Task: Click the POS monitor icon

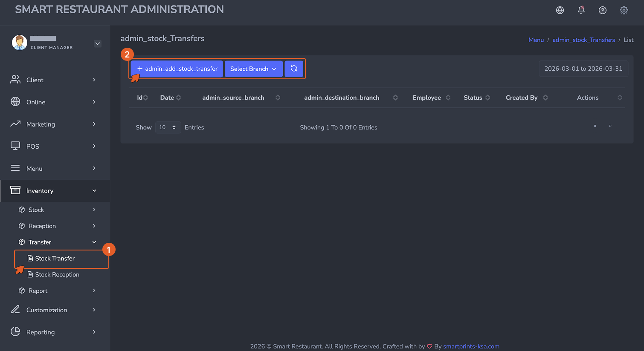Action: pos(15,146)
